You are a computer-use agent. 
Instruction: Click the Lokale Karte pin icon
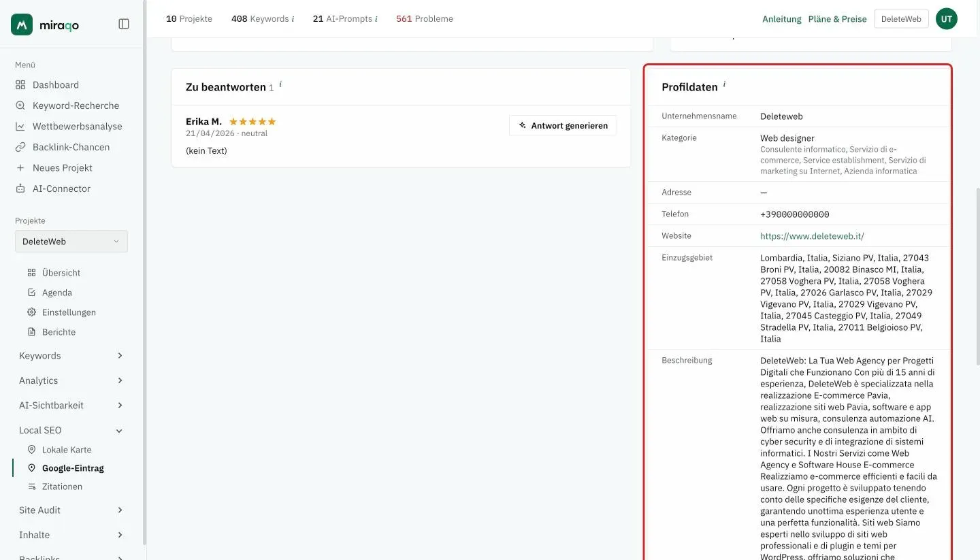pyautogui.click(x=31, y=450)
